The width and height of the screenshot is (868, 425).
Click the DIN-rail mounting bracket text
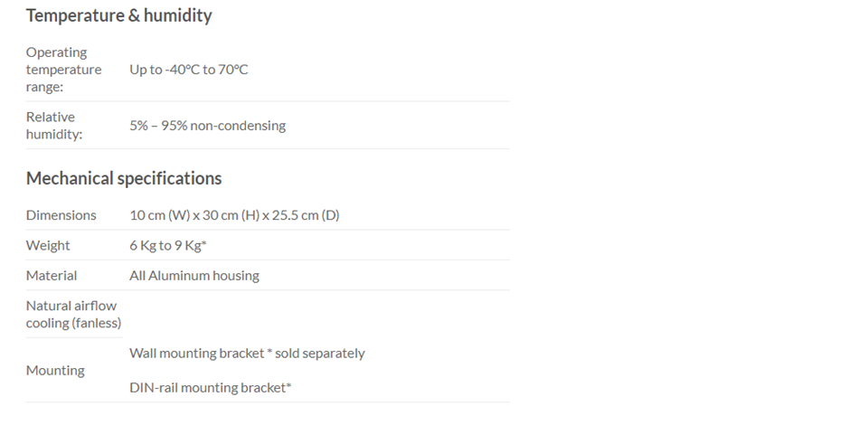pyautogui.click(x=211, y=387)
